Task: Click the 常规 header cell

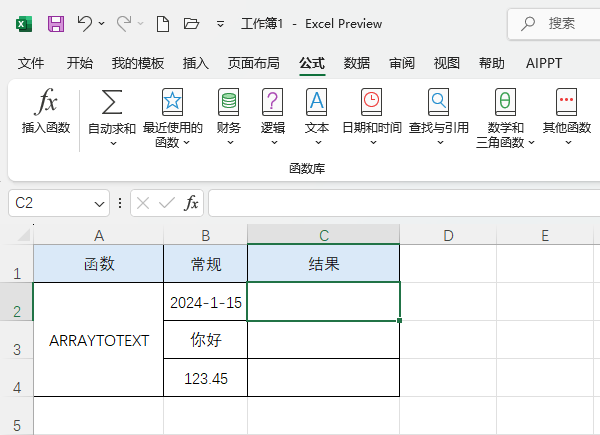Action: [x=205, y=264]
